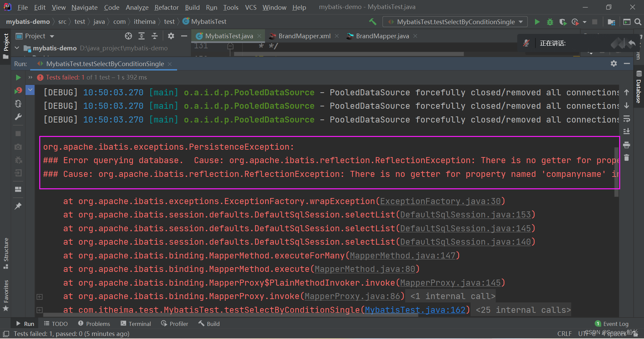Open the Profiler tool window
Image resolution: width=644 pixels, height=339 pixels.
pos(174,324)
